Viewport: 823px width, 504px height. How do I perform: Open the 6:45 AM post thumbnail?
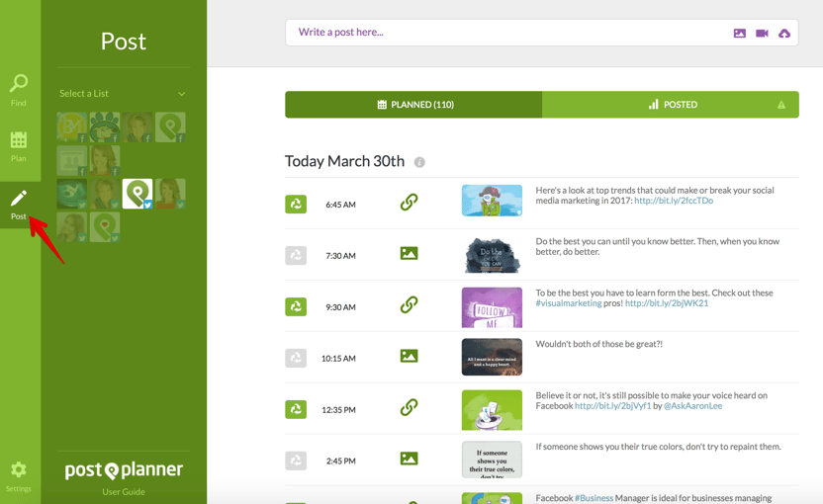[492, 201]
